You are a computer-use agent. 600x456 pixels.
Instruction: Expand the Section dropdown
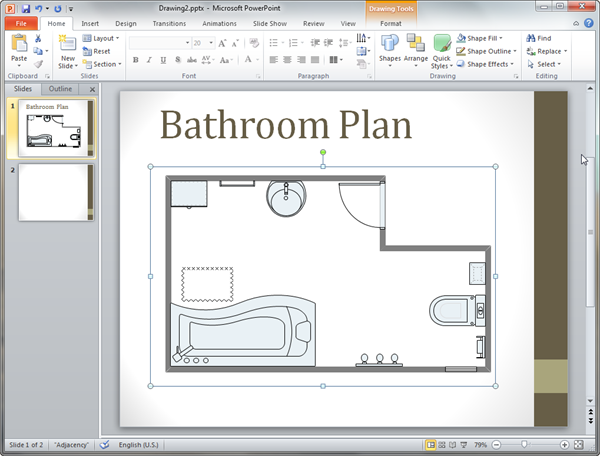[106, 64]
